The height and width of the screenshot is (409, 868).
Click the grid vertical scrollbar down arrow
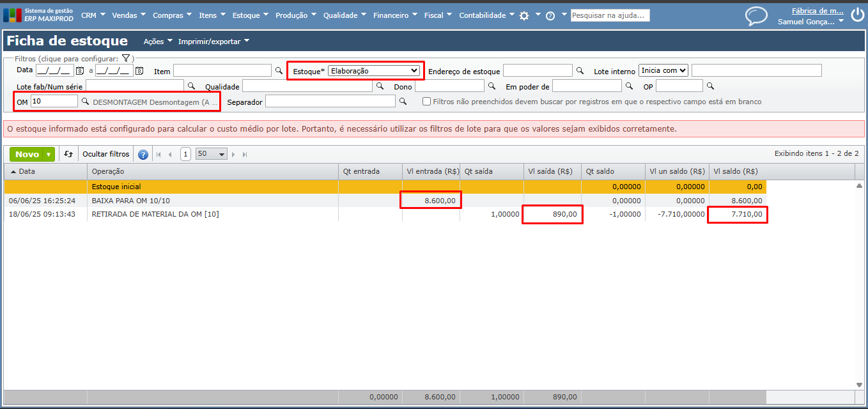coord(860,385)
